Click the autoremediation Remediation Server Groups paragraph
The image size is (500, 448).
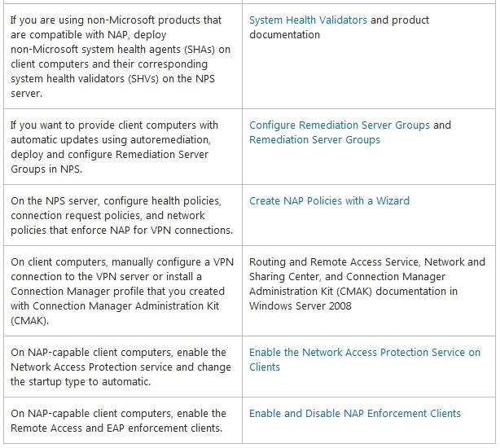tap(114, 147)
